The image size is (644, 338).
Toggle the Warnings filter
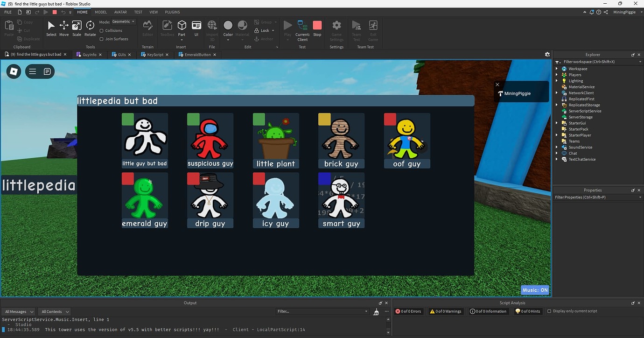coord(446,311)
